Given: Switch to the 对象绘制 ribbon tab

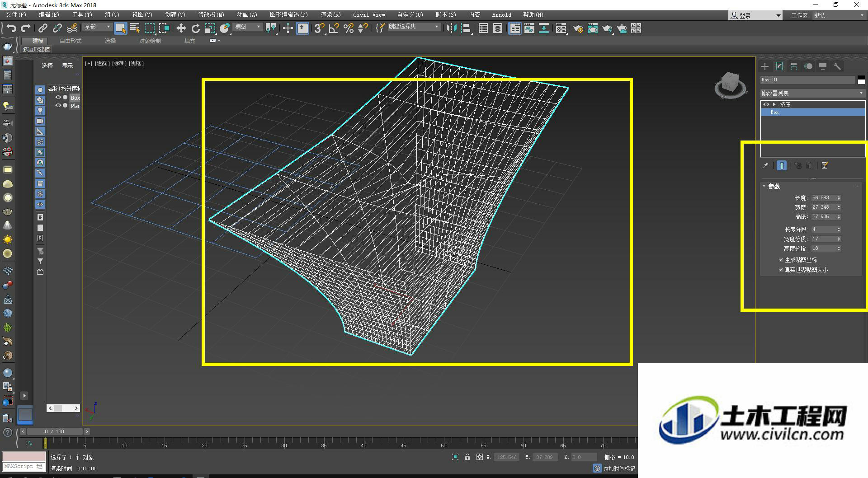Looking at the screenshot, I should 150,41.
